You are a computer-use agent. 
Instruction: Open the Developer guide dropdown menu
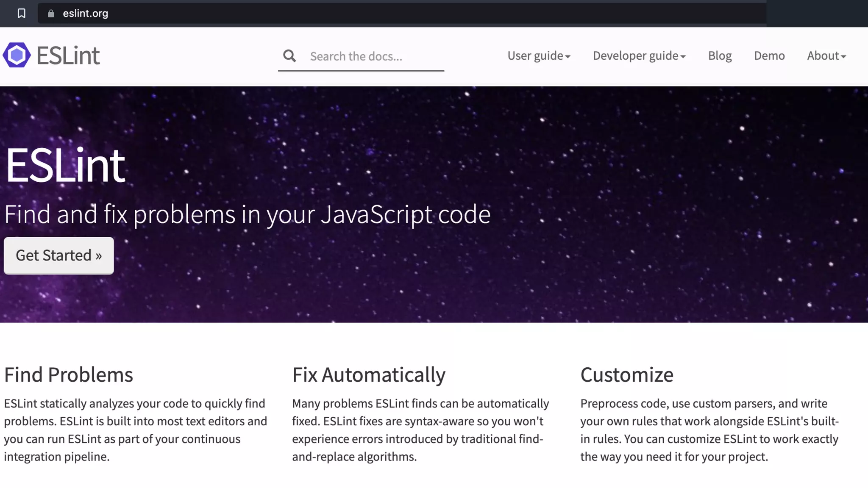tap(639, 56)
